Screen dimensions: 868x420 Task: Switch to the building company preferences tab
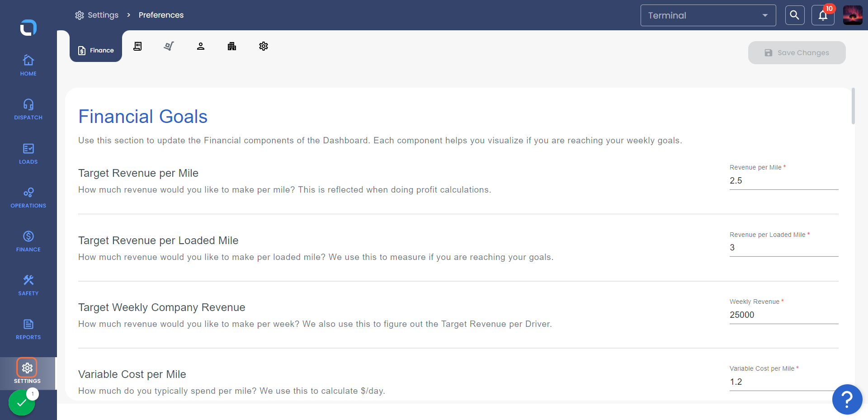click(232, 46)
